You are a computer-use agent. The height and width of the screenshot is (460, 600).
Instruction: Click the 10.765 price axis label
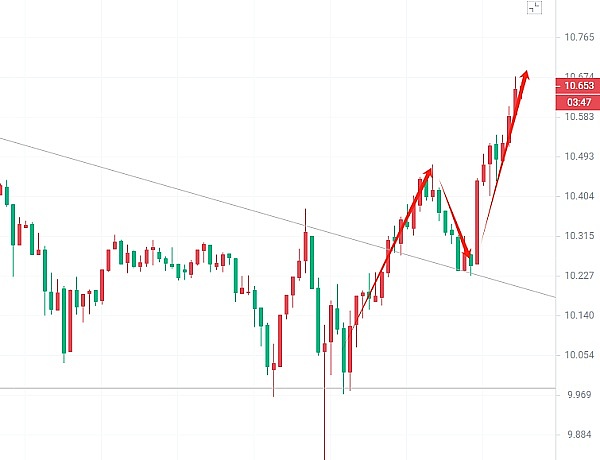pyautogui.click(x=579, y=38)
